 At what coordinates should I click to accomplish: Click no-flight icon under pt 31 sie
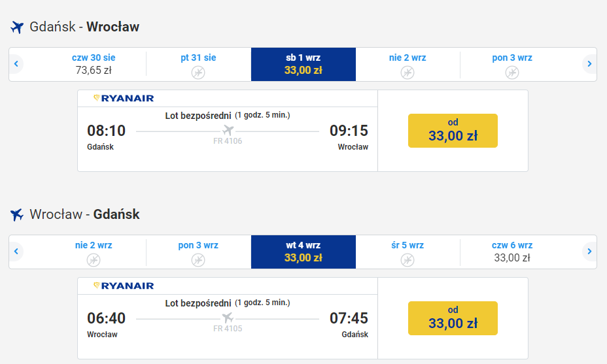click(198, 73)
